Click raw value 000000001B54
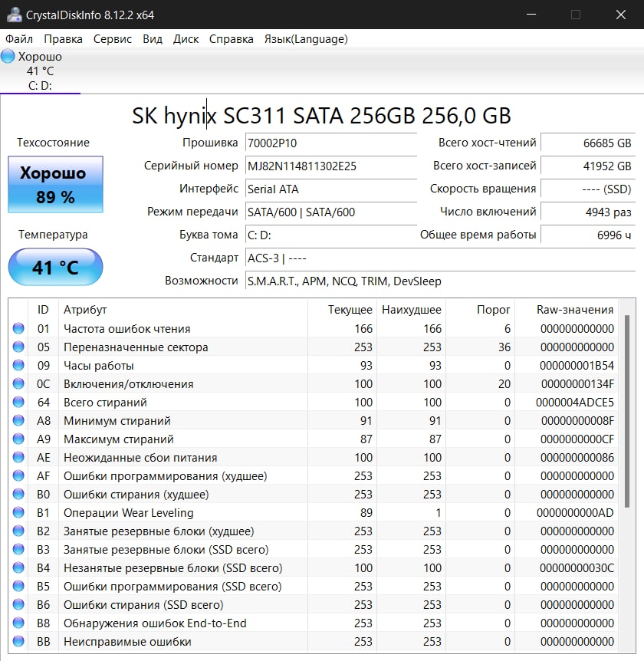 [577, 366]
